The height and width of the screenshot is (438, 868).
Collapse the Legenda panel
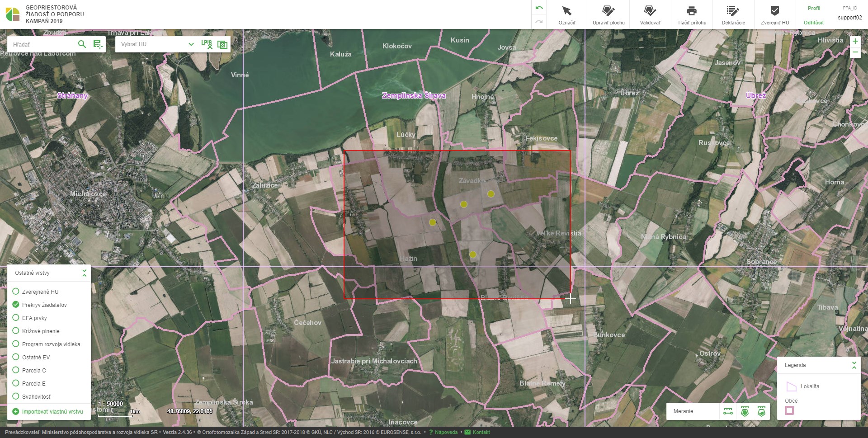tap(854, 365)
